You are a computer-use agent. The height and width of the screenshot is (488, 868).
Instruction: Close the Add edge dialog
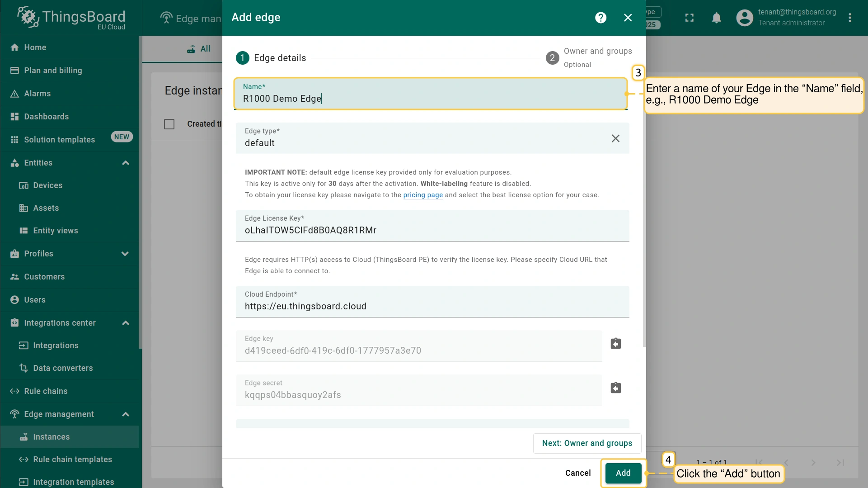coord(628,18)
